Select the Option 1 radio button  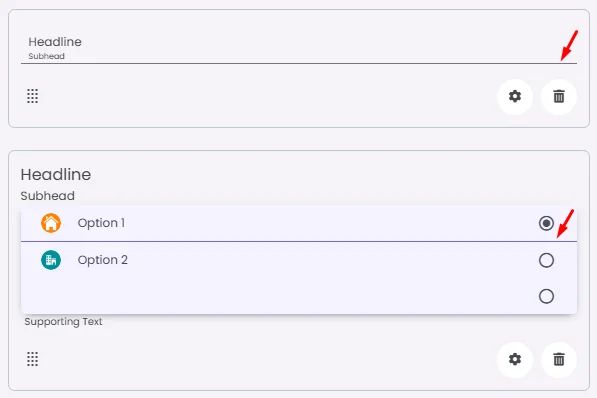point(546,223)
